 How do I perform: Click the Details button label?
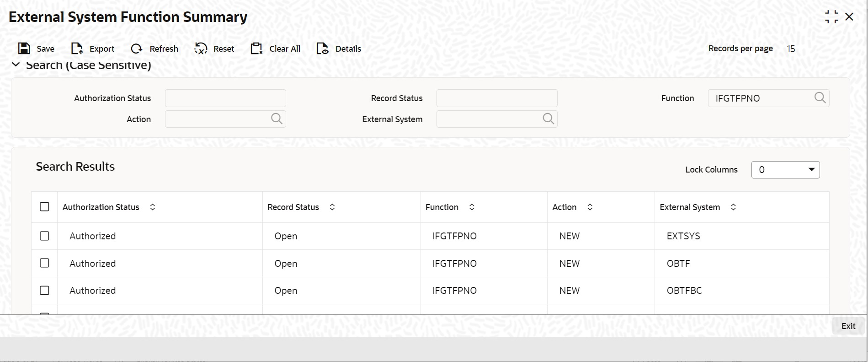[348, 49]
